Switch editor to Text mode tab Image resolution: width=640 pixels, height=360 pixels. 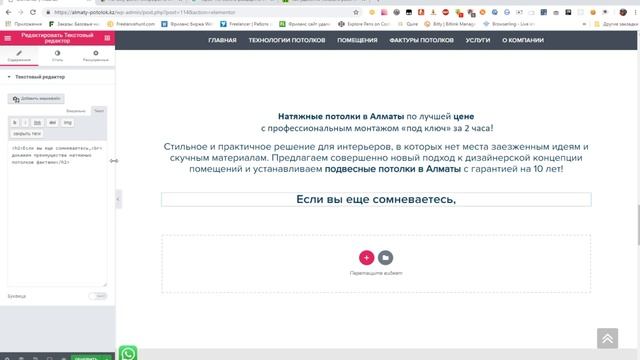pyautogui.click(x=99, y=111)
